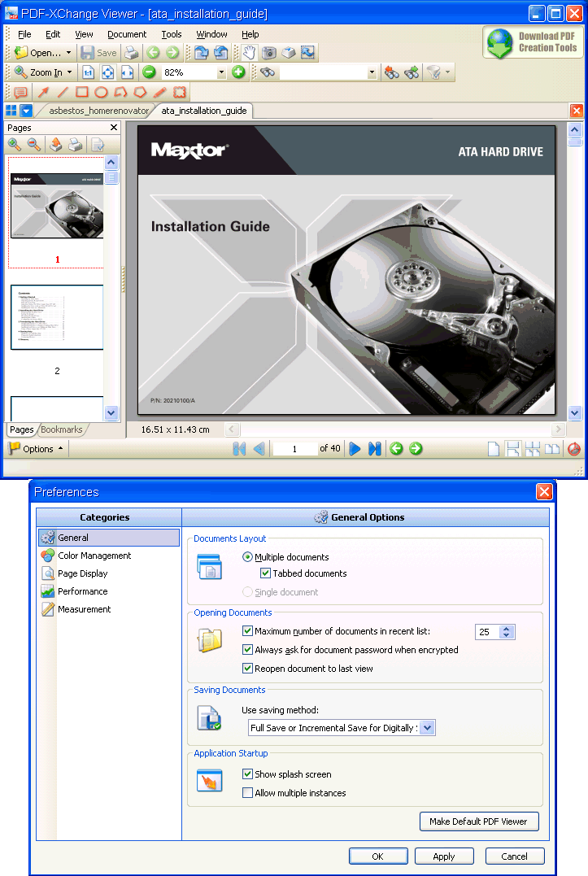Select the Snapshot camera tool
588x876 pixels.
click(x=269, y=53)
